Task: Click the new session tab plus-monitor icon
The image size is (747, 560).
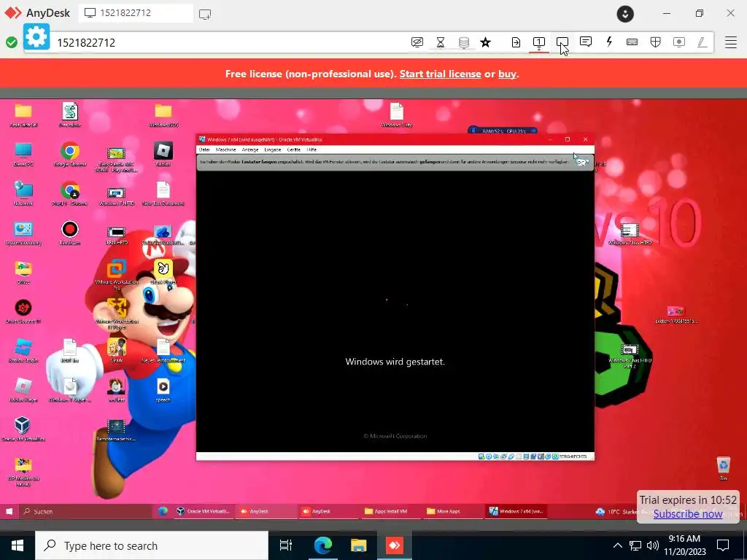Action: 205,14
